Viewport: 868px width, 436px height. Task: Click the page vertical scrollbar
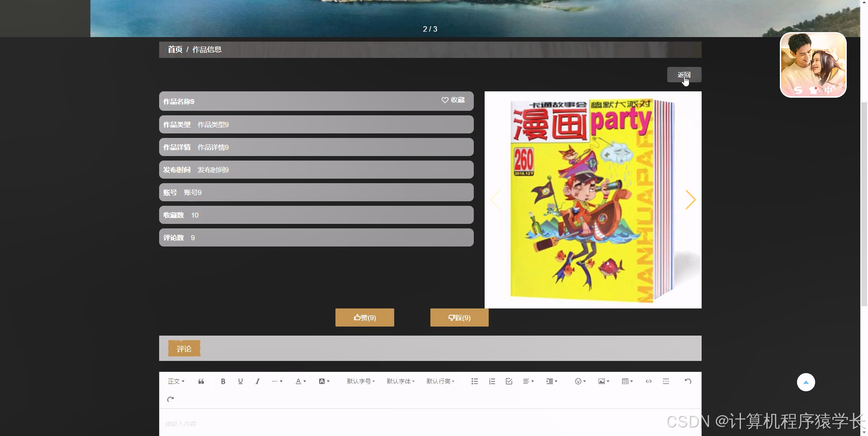point(864,204)
